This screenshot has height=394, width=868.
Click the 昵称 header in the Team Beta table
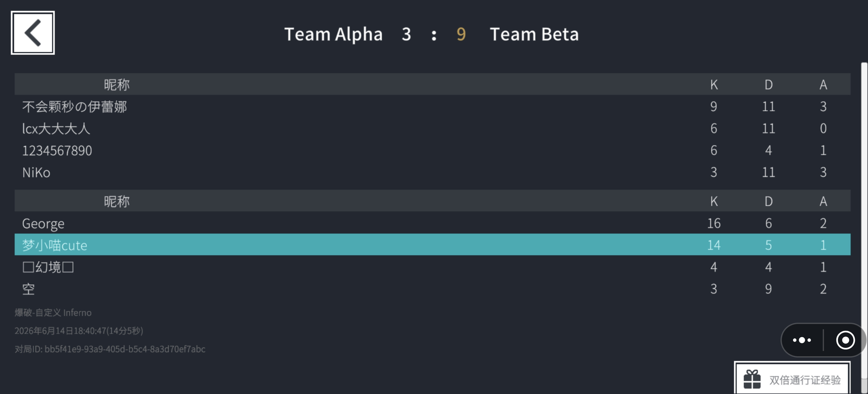pyautogui.click(x=117, y=201)
